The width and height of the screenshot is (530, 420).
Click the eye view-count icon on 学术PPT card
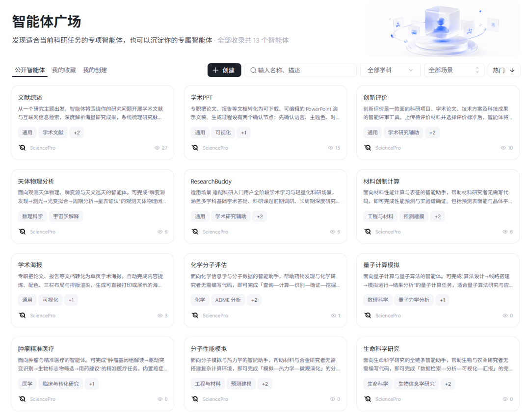pos(331,148)
